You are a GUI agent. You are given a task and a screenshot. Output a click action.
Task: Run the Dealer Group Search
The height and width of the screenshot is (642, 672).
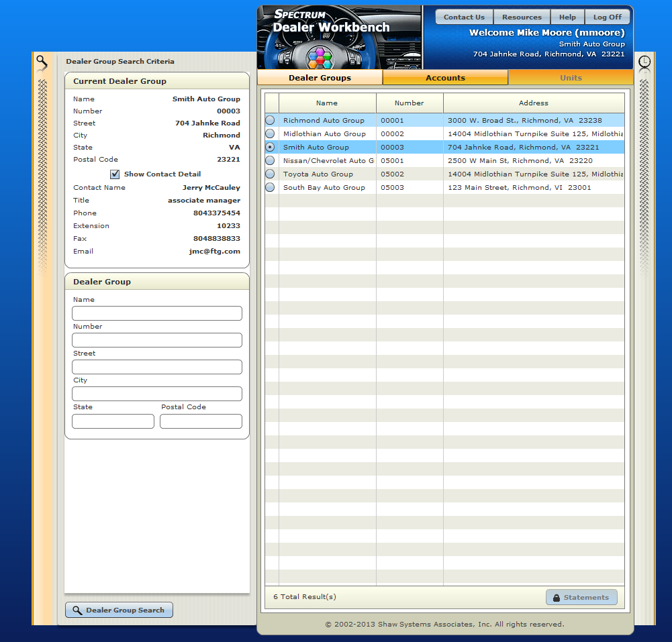tap(119, 610)
